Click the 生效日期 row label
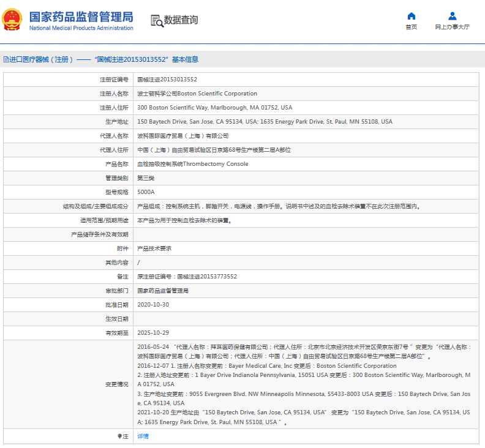Image resolution: width=485 pixels, height=448 pixels. coord(116,319)
